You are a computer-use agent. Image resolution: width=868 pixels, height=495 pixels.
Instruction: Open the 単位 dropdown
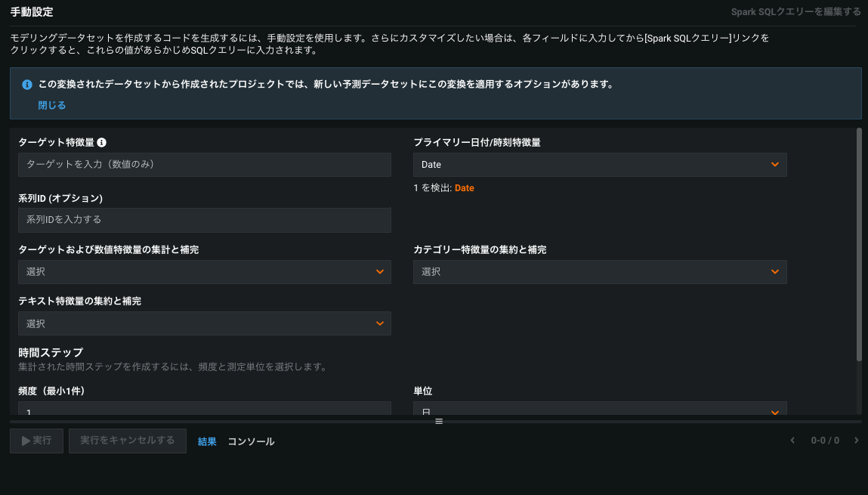click(x=599, y=410)
